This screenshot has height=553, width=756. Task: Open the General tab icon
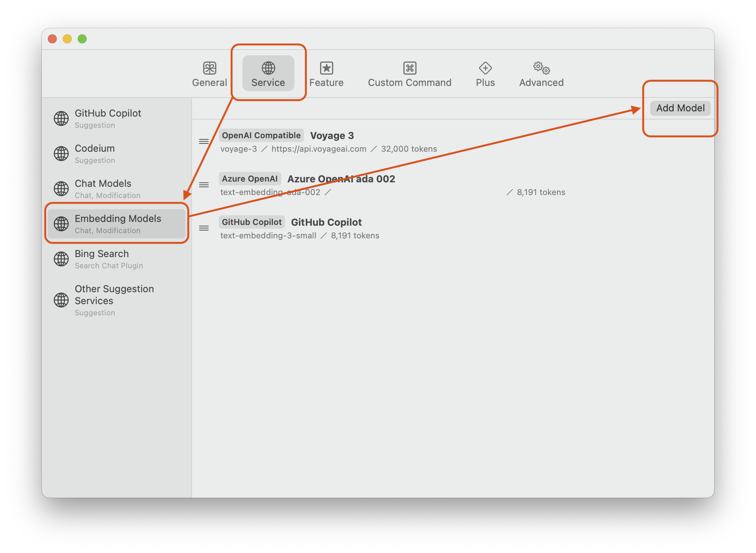click(x=210, y=68)
